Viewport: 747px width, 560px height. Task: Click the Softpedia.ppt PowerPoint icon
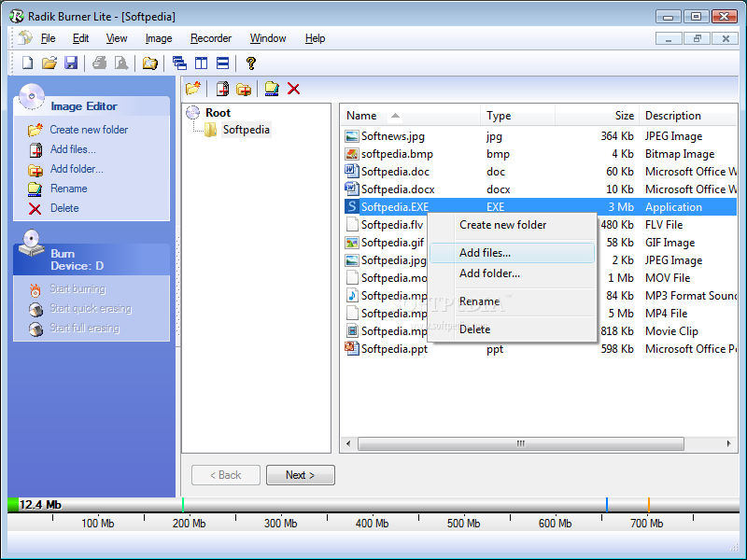352,348
